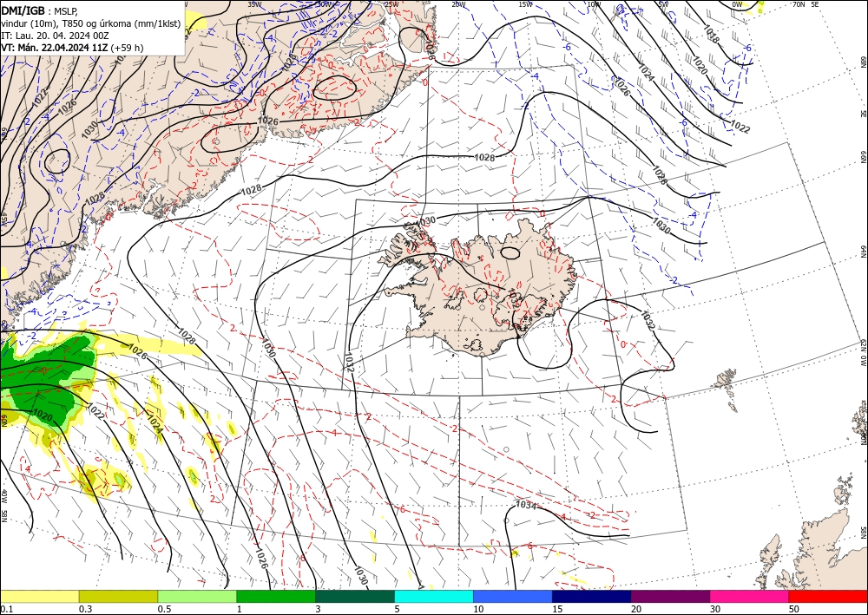This screenshot has width=868, height=615.
Task: Click the cyan 5–10 mm legend swatch
Action: click(x=434, y=596)
